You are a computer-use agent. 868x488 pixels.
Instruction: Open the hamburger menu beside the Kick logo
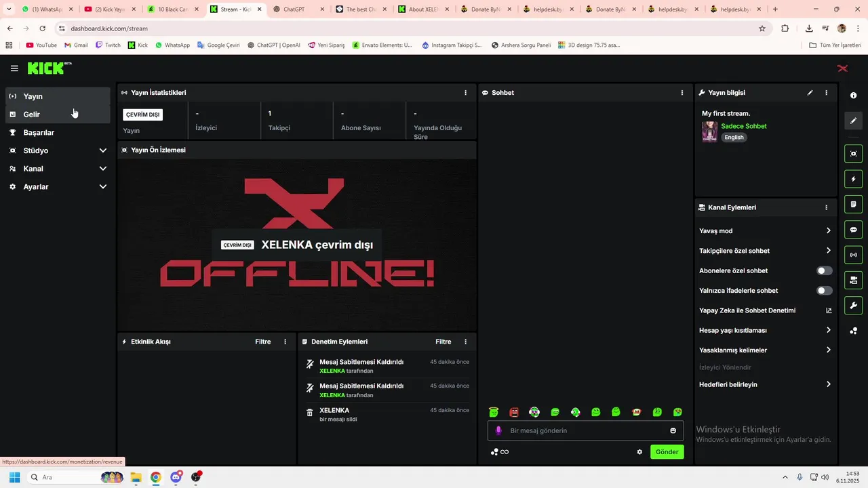tap(14, 68)
